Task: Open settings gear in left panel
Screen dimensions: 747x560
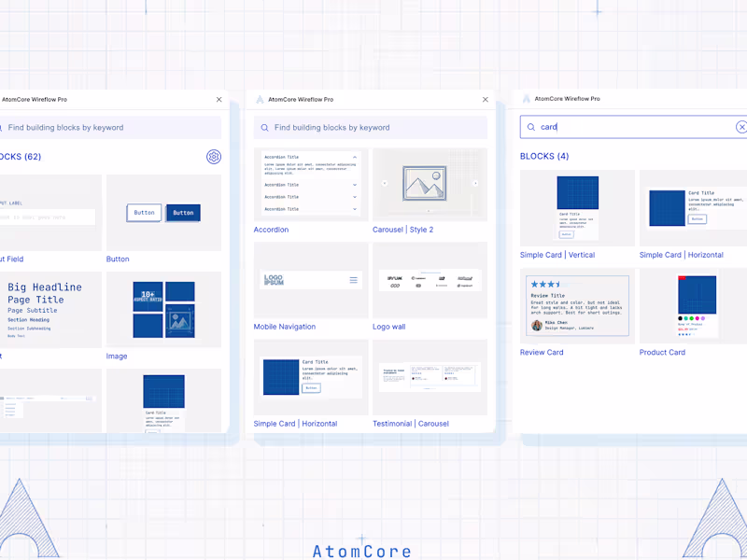Action: tap(214, 157)
